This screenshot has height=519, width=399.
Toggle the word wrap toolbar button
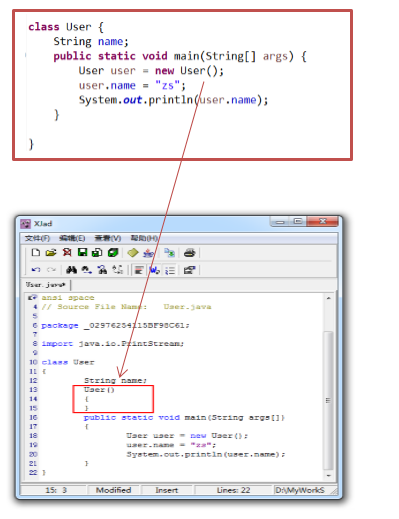[154, 270]
